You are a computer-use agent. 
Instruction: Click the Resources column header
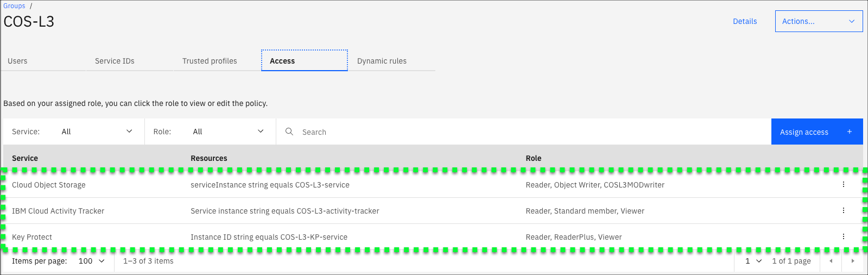coord(209,158)
